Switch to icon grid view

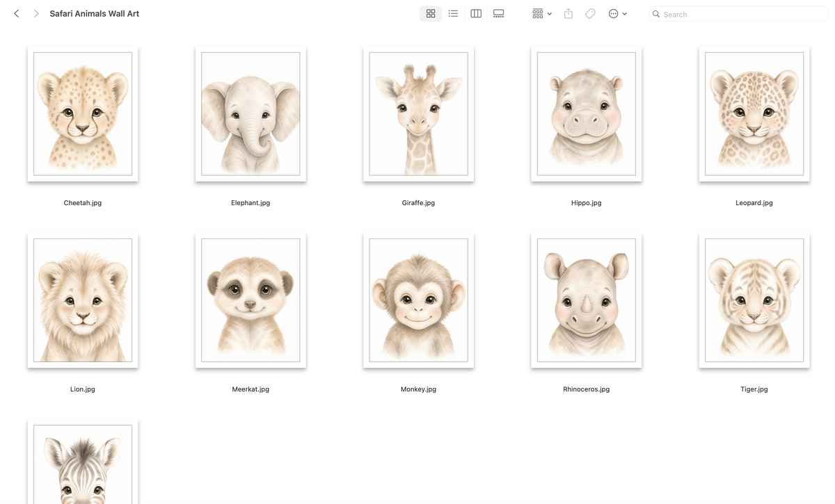tap(431, 14)
